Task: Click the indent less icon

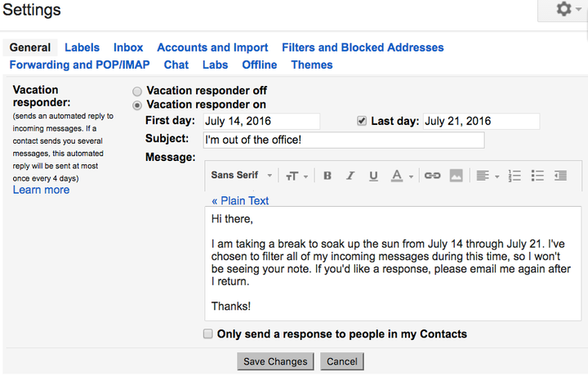Action: click(x=560, y=176)
